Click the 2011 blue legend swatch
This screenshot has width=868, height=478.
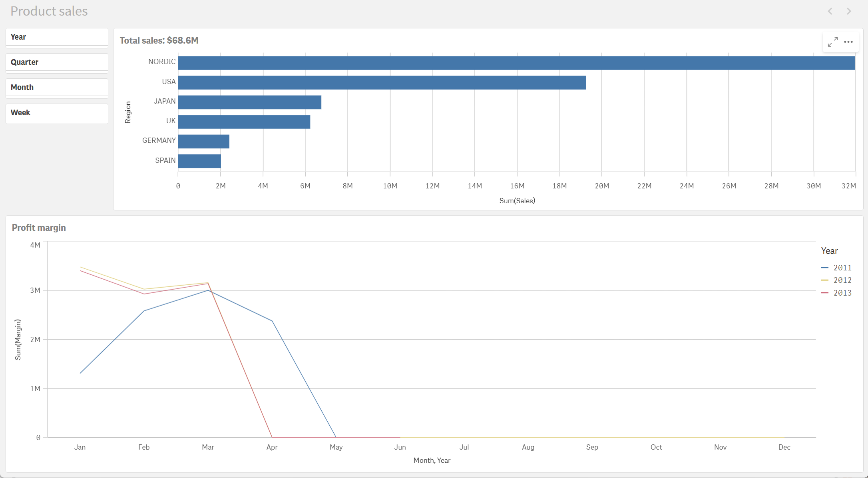(x=825, y=268)
